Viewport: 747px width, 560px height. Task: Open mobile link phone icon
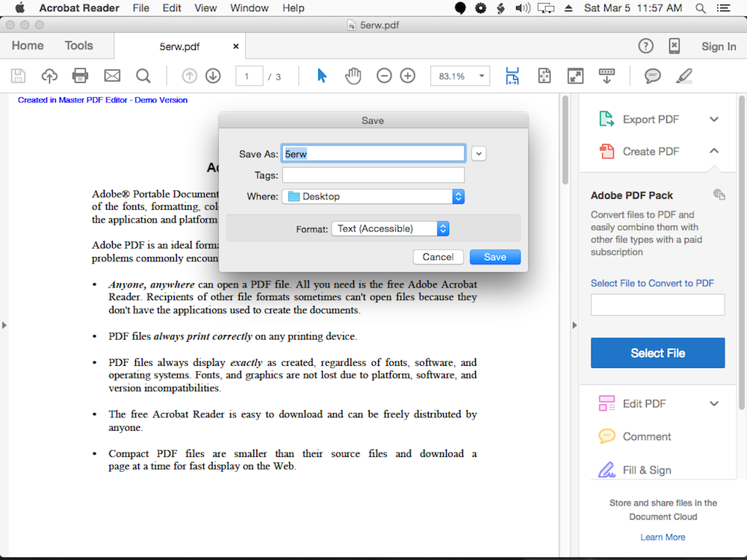[674, 46]
